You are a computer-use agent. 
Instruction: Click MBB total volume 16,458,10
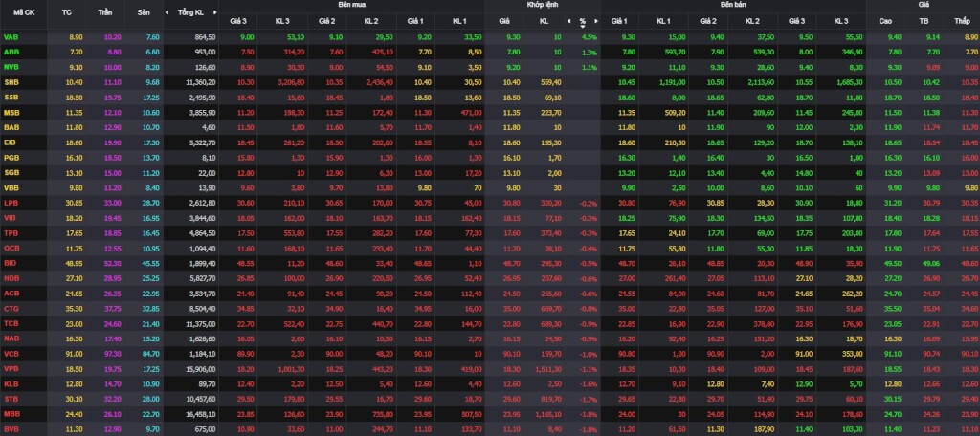201,413
